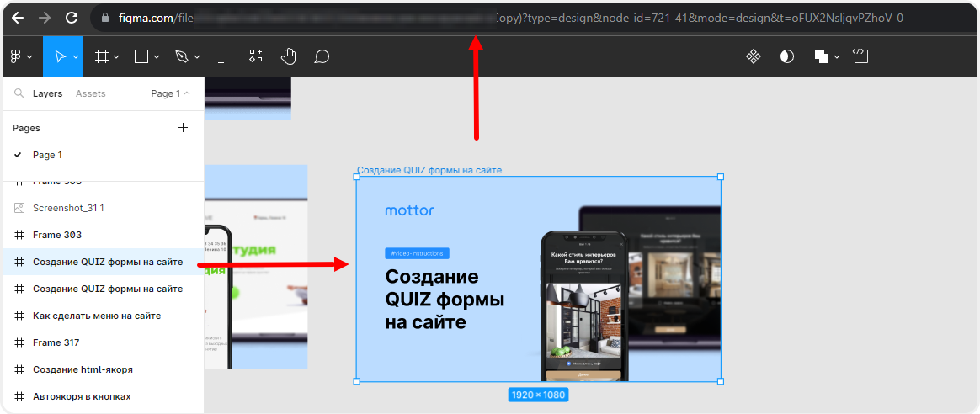Expand the Boolean operations dropdown arrow
Viewport: 980px width, 414px height.
[837, 57]
